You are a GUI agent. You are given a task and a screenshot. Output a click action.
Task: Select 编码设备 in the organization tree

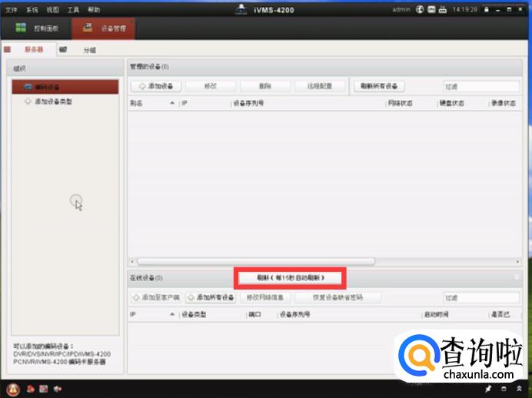click(x=65, y=87)
